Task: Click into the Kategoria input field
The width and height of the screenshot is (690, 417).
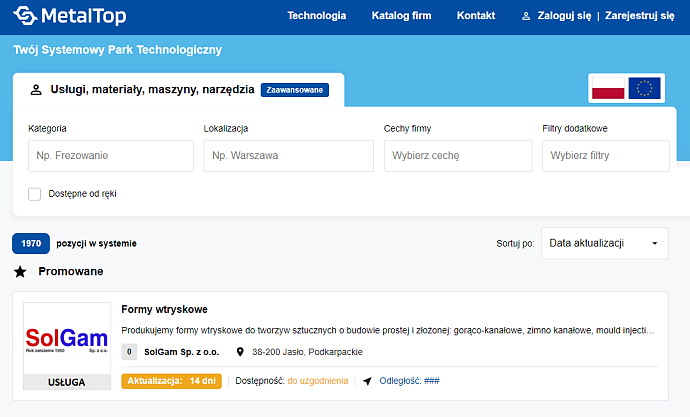Action: tap(110, 156)
